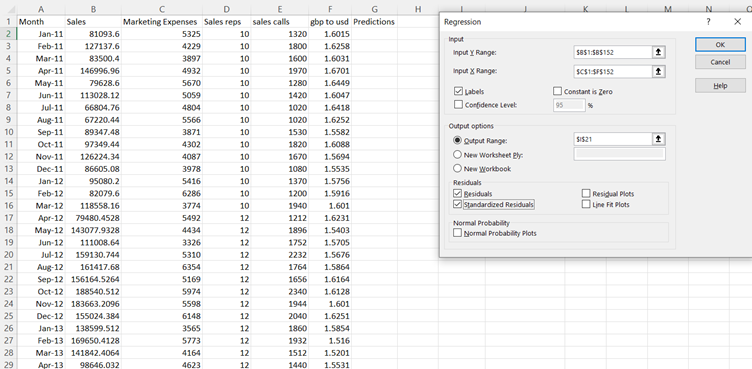Click the Month header cell
Screen dimensions: 752x369
coord(41,22)
